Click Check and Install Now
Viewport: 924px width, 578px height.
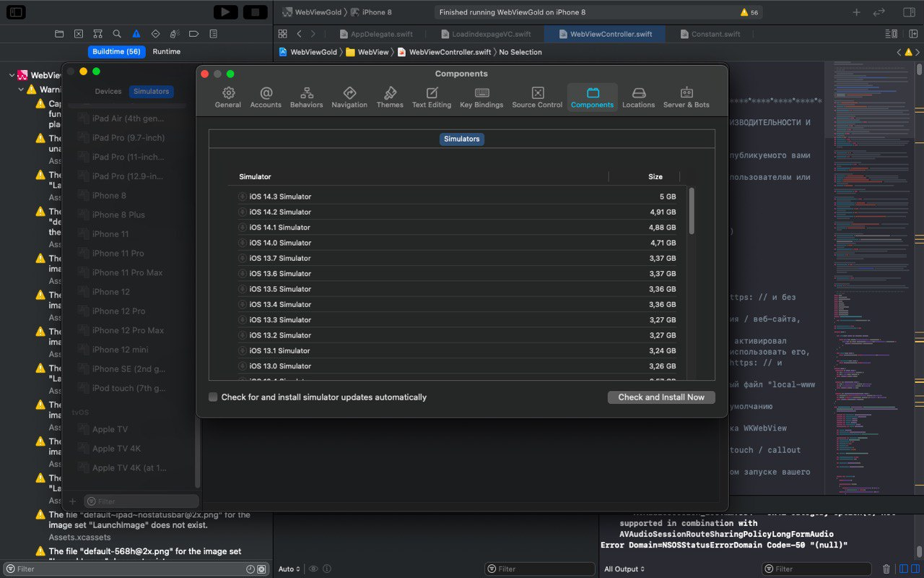(x=661, y=397)
